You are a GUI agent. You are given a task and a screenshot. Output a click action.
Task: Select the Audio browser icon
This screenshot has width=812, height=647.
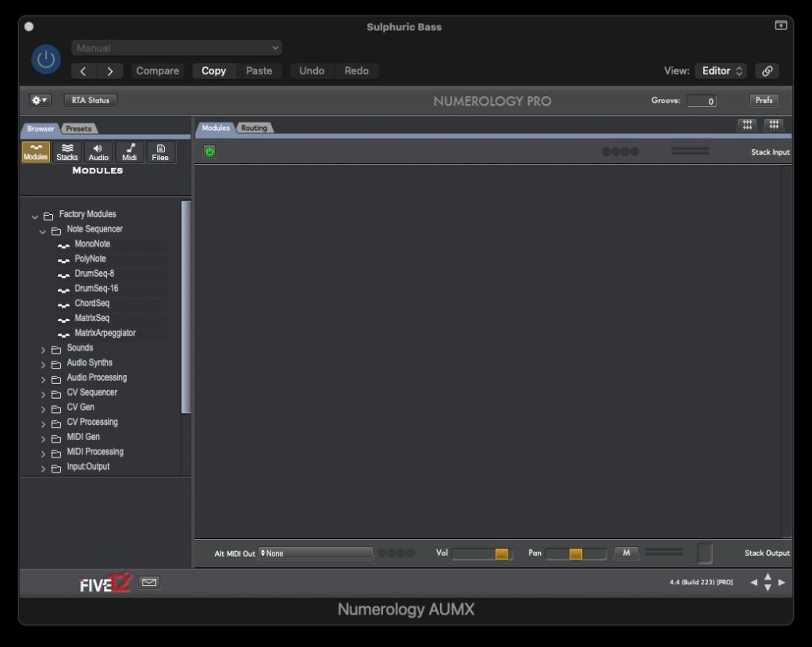tap(98, 152)
